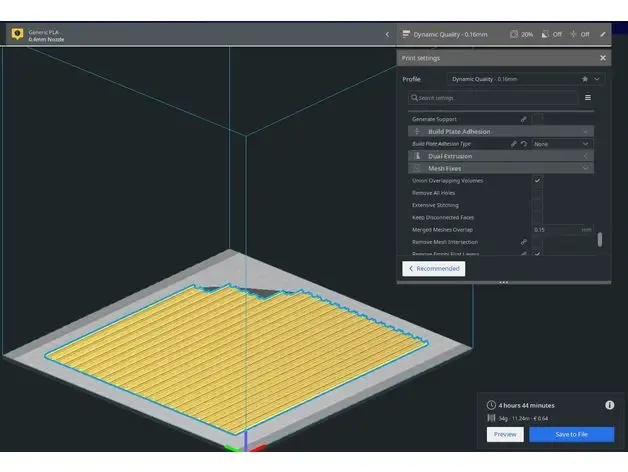
Task: Tick the Generate Support checkbox
Action: (x=537, y=119)
